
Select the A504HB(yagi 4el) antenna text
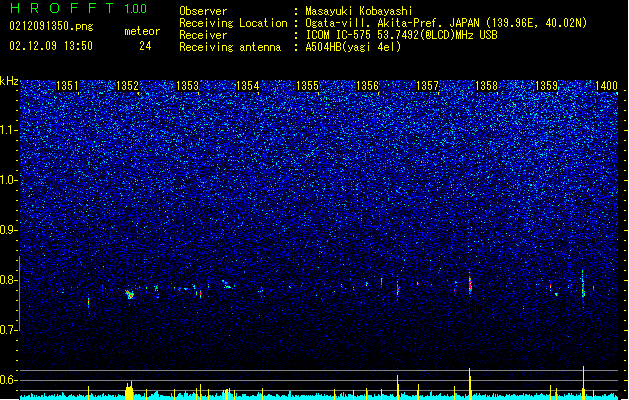pyautogui.click(x=353, y=47)
